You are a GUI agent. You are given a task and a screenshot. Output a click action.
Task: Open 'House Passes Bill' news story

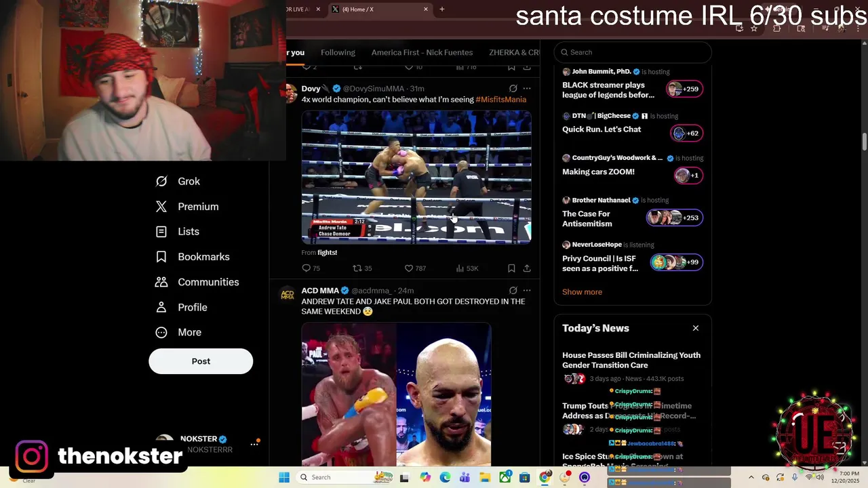point(631,360)
